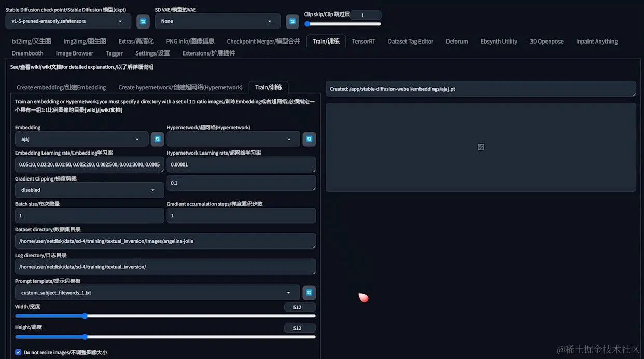Open the Image Browser tab
This screenshot has width=644, height=359.
pos(75,53)
